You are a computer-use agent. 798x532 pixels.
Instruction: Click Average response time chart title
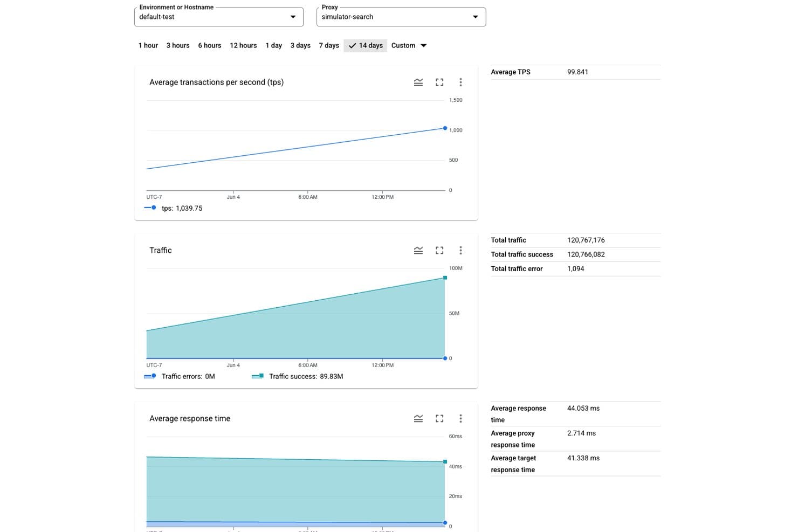pyautogui.click(x=190, y=419)
